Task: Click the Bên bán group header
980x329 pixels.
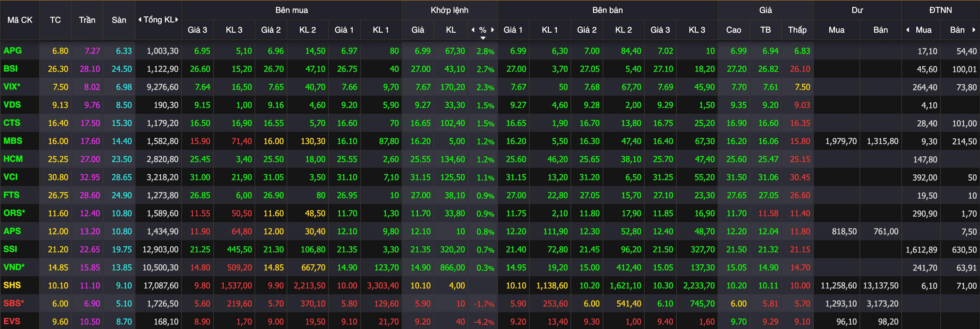Action: click(608, 10)
